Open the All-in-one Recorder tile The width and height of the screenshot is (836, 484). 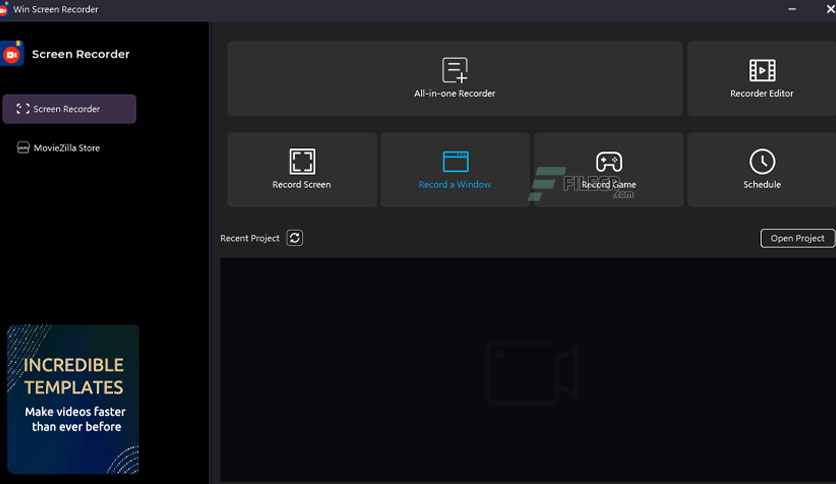(x=455, y=78)
